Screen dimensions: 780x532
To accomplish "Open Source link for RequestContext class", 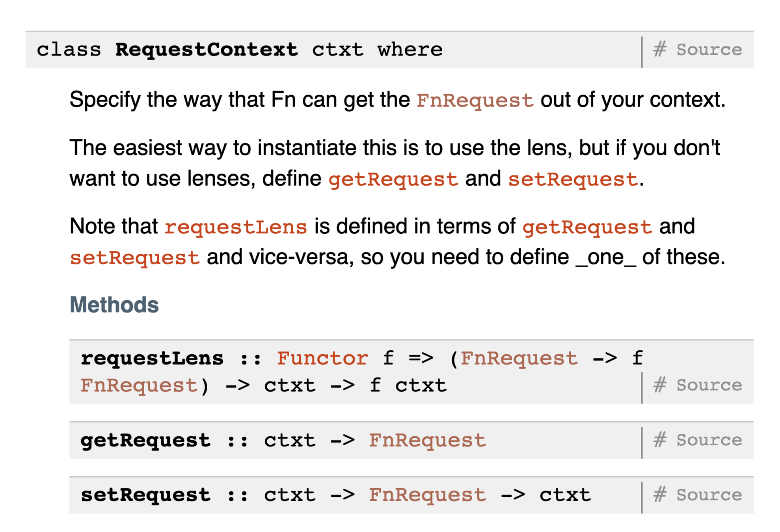I will 709,50.
